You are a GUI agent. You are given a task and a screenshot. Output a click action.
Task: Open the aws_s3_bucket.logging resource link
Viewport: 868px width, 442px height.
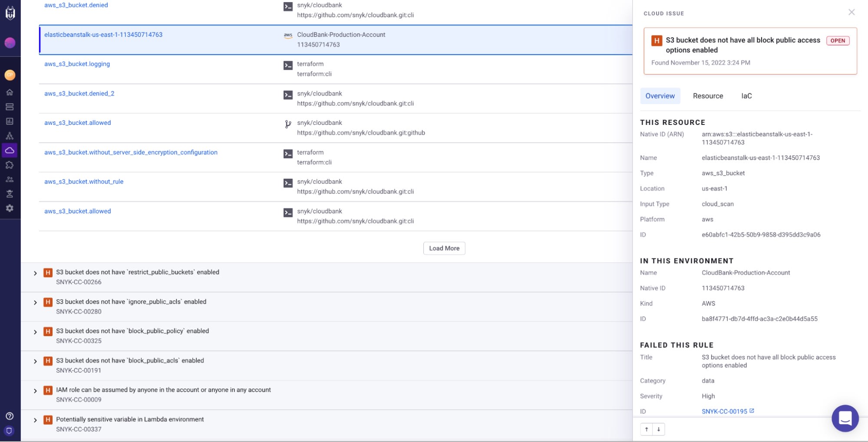[x=77, y=64]
